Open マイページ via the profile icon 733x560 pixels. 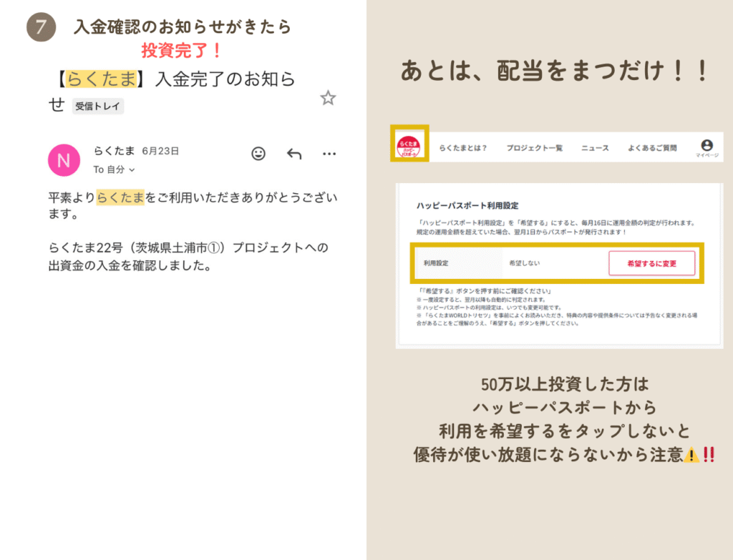(x=707, y=148)
